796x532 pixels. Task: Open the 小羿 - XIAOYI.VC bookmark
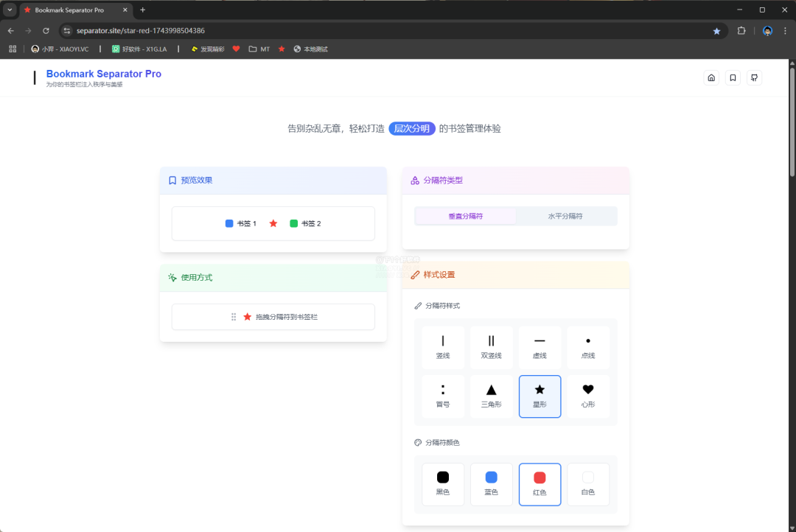[x=60, y=49]
